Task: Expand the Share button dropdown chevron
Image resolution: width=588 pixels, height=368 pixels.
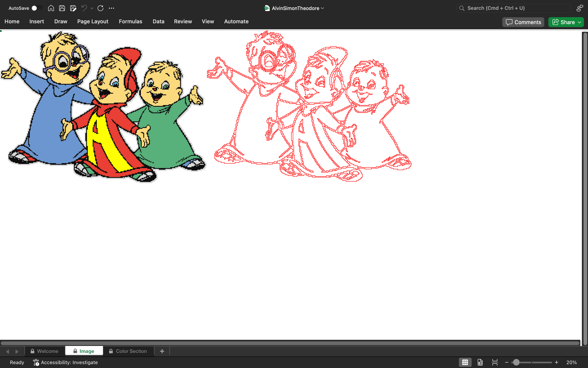Action: click(x=580, y=22)
